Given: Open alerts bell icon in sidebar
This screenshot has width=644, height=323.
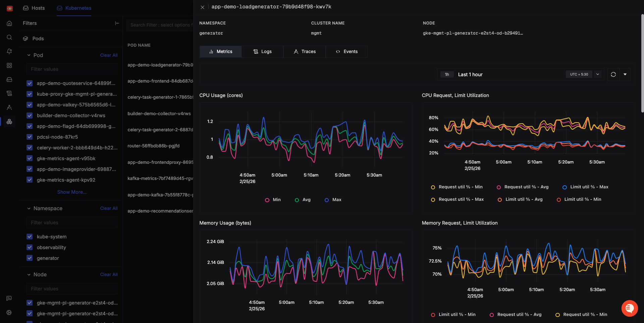Looking at the screenshot, I should pos(9,51).
